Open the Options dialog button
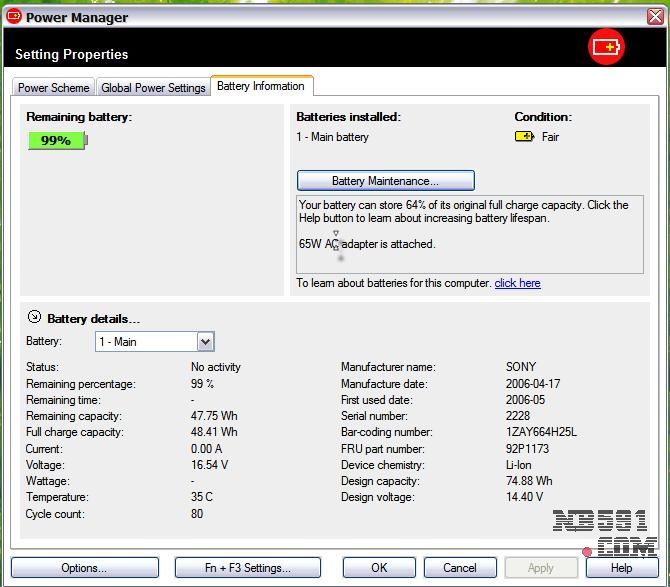670x587 pixels. [x=84, y=567]
